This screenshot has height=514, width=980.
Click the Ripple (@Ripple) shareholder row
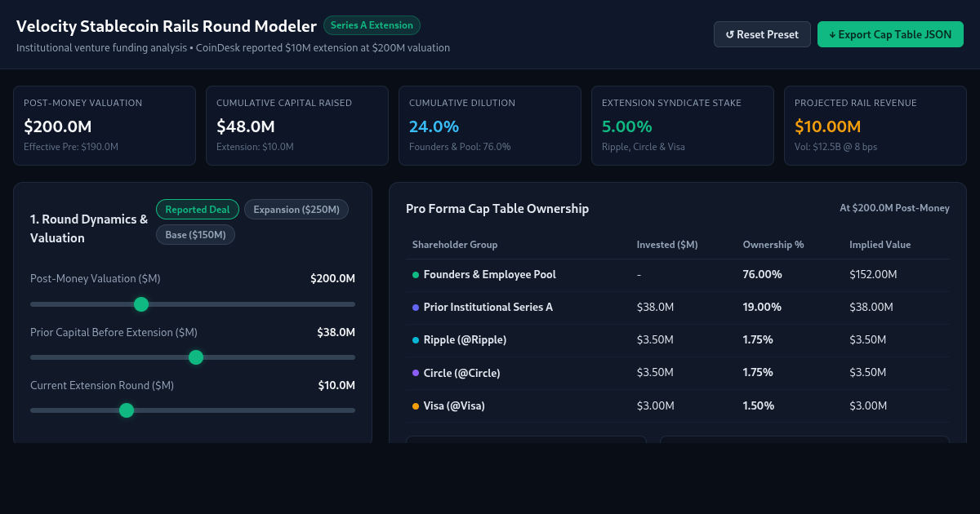678,340
